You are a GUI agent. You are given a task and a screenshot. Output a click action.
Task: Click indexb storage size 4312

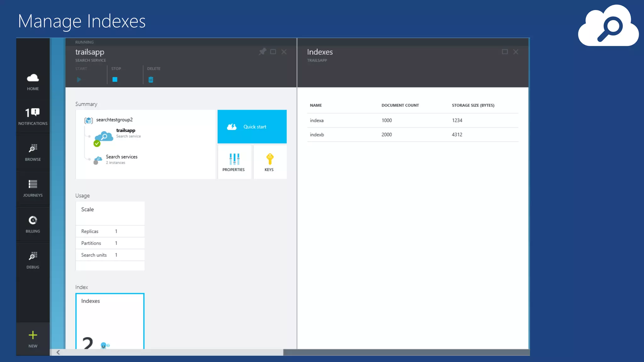pos(457,134)
